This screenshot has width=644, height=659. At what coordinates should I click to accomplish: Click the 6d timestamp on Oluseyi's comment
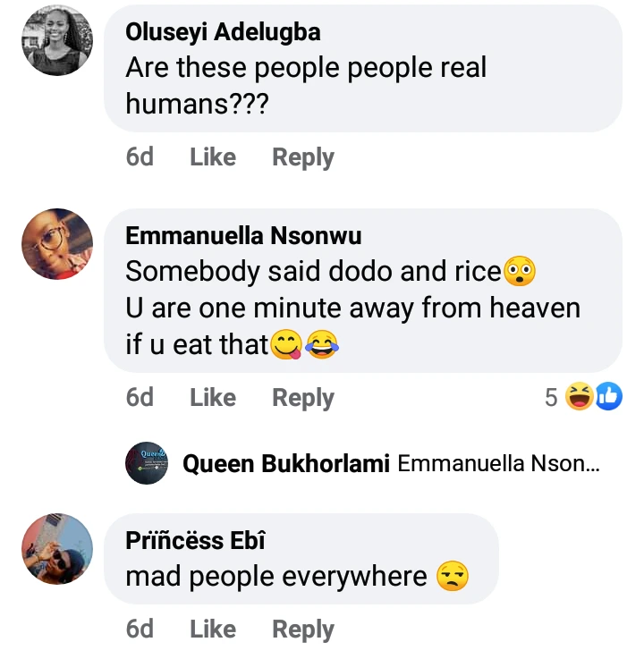pyautogui.click(x=140, y=157)
